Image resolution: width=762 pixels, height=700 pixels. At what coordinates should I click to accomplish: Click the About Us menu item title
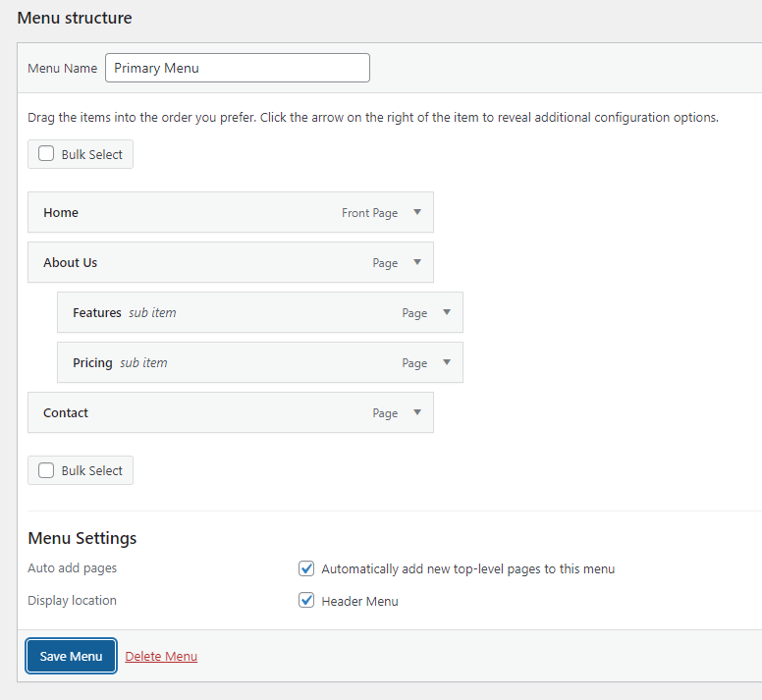click(x=70, y=263)
